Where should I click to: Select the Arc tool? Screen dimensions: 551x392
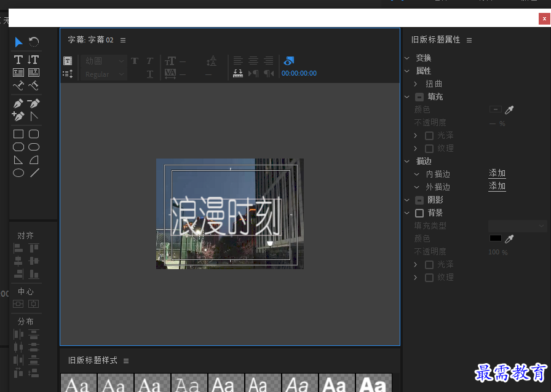34,160
